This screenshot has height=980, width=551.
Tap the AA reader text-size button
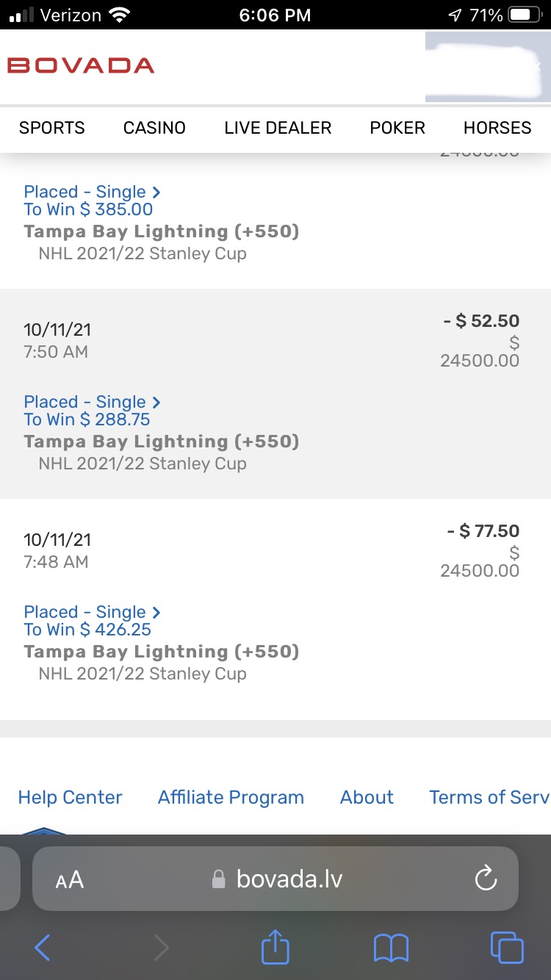point(70,879)
